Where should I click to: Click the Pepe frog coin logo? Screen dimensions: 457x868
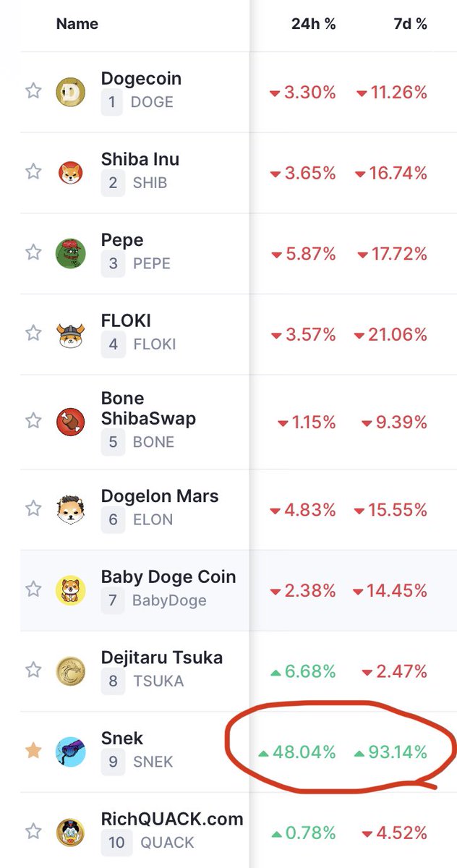coord(71,253)
